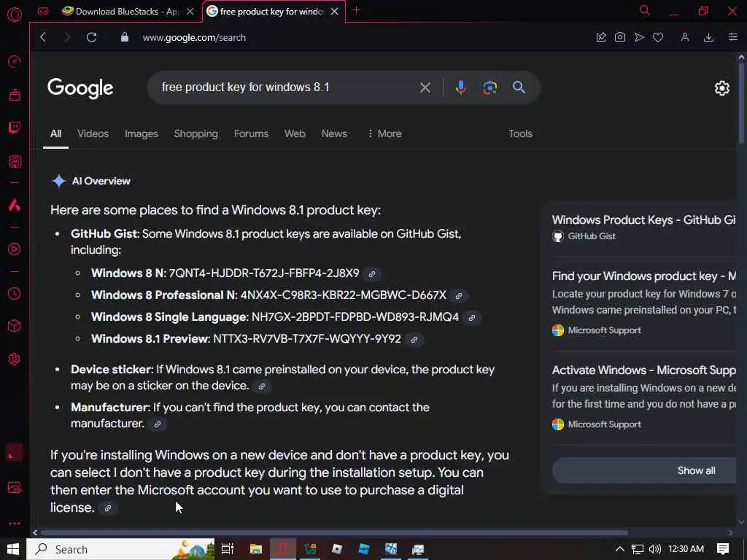Image resolution: width=747 pixels, height=560 pixels.
Task: Click the vertical page scrollbar
Action: click(741, 102)
